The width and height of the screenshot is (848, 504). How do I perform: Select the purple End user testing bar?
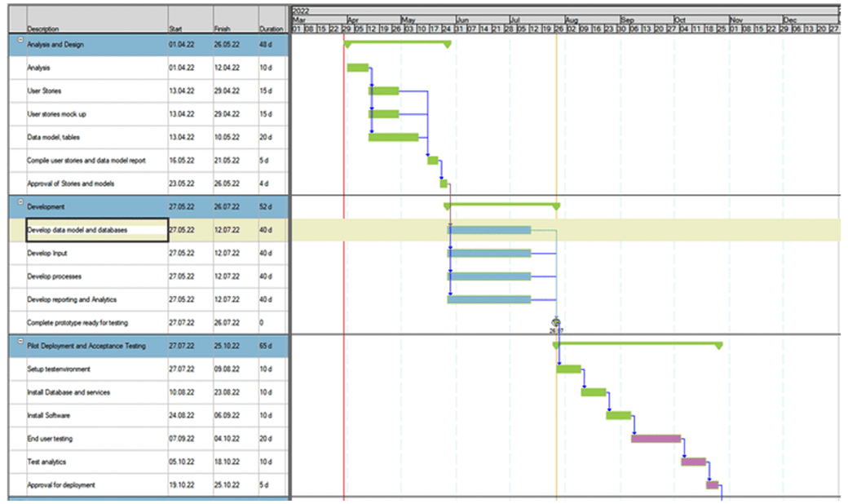coord(656,438)
